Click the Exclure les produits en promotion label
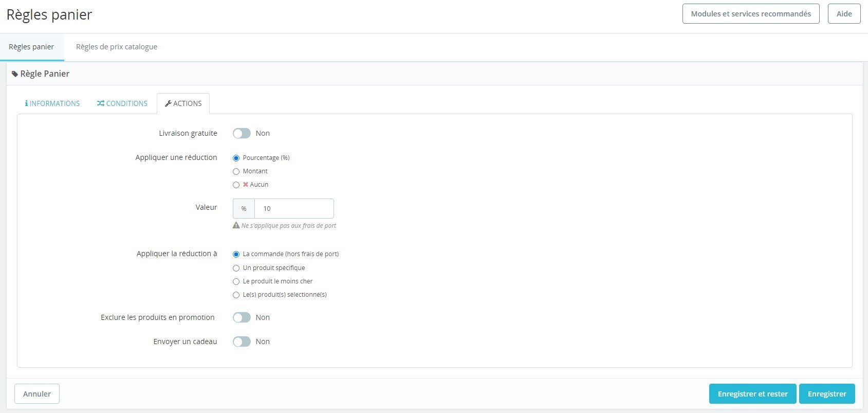Screen dimensions: 868x413 (x=158, y=317)
